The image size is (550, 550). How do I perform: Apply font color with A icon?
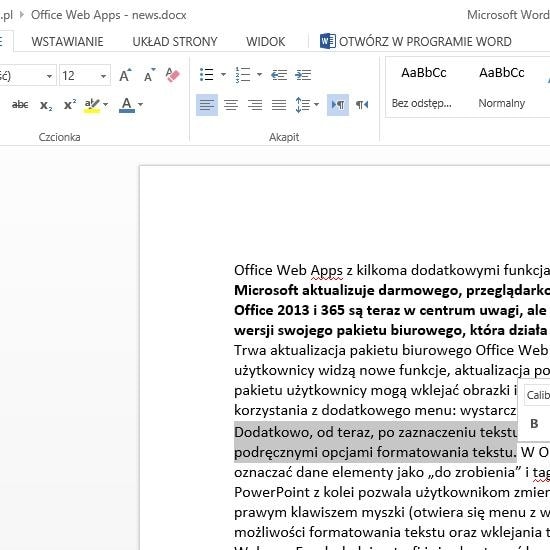pyautogui.click(x=127, y=105)
